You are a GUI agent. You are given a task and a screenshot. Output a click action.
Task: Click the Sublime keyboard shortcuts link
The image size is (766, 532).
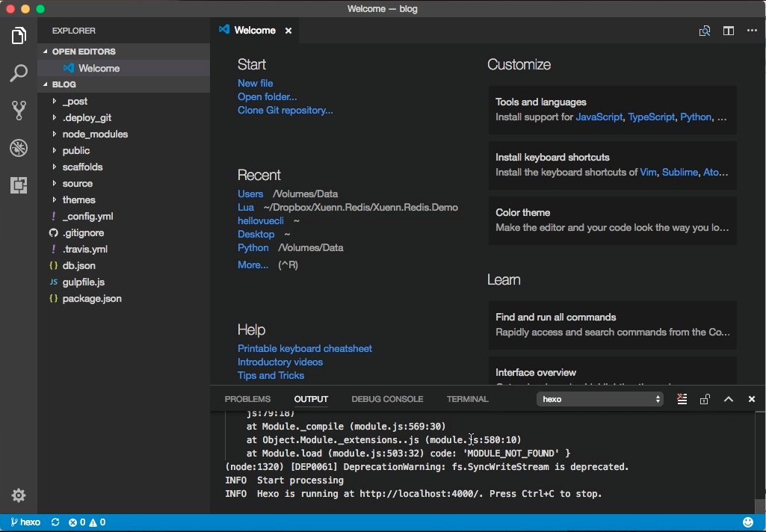(x=680, y=172)
